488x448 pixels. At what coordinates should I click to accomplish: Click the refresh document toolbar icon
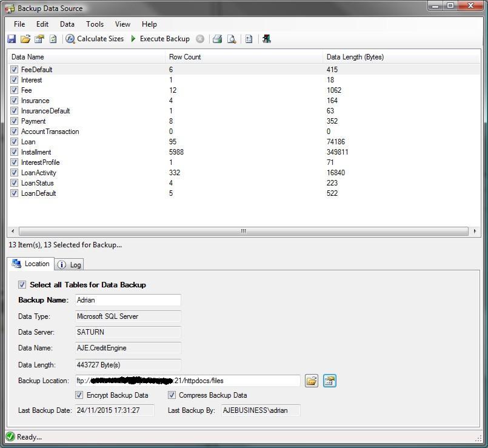coord(53,39)
